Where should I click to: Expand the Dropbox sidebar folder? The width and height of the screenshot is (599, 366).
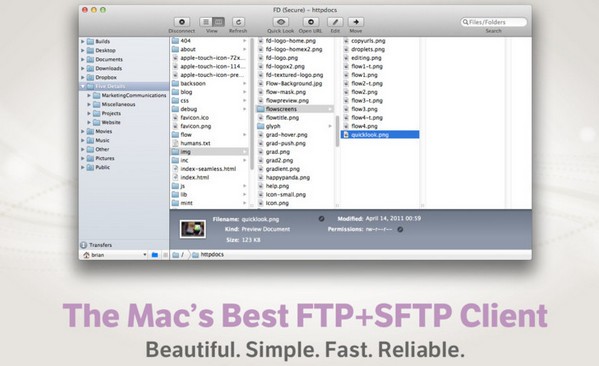click(x=83, y=77)
